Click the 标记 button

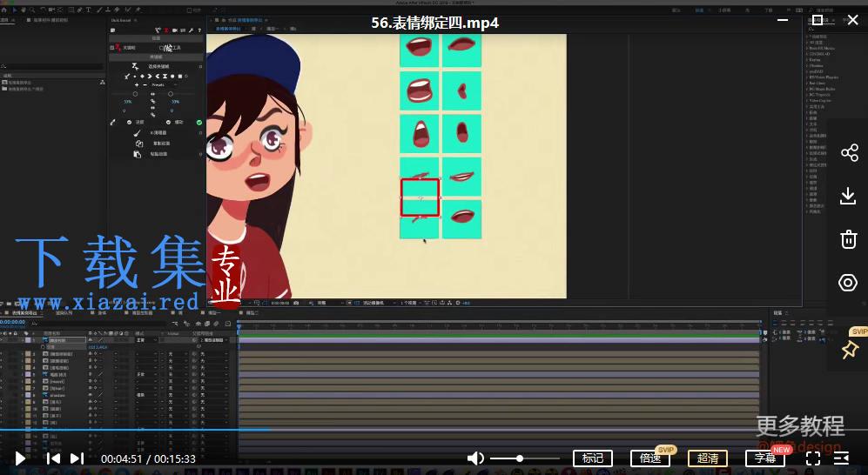point(592,458)
